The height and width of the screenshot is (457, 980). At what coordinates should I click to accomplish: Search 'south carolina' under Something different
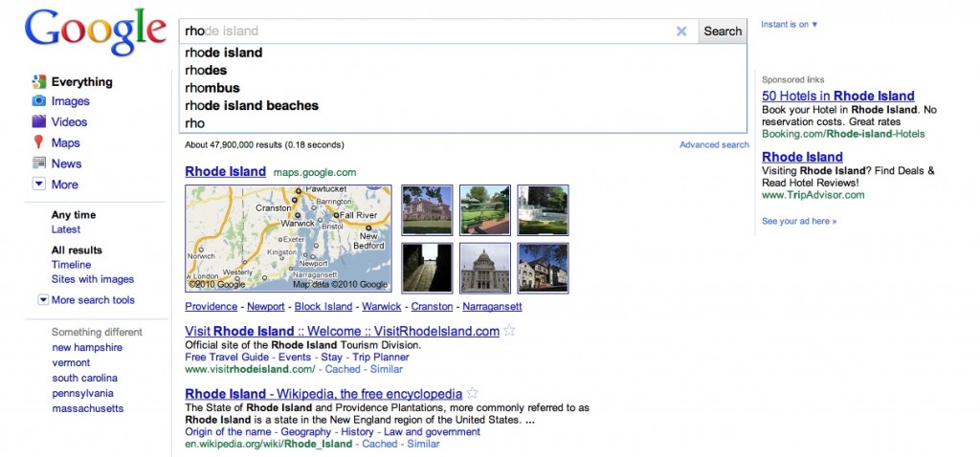point(84,378)
